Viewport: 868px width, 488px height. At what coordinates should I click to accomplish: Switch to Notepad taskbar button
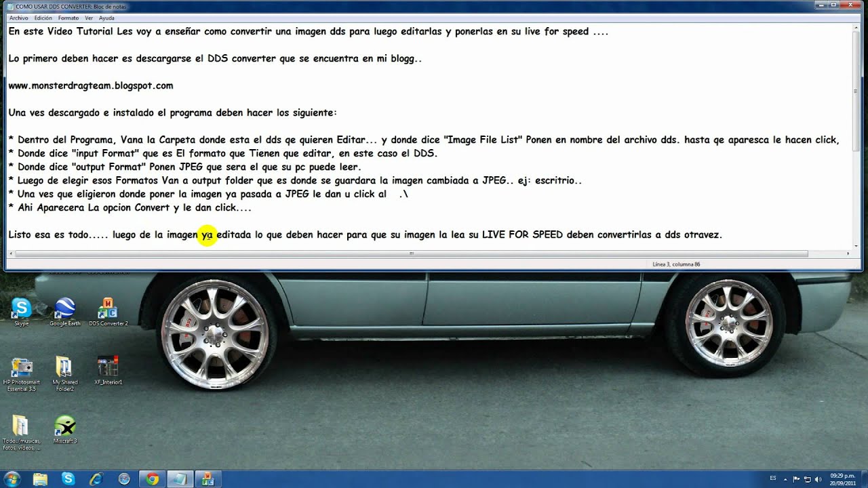click(x=180, y=479)
